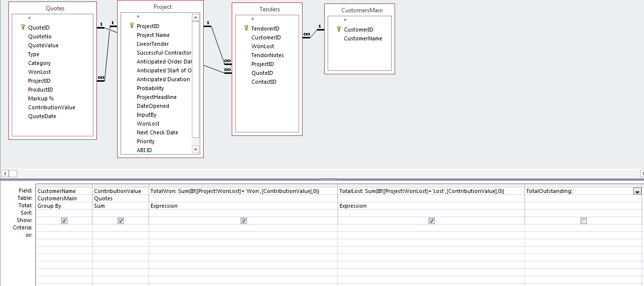The height and width of the screenshot is (286, 644).
Task: Click the CustomerName field cell in grid
Action: 64,191
